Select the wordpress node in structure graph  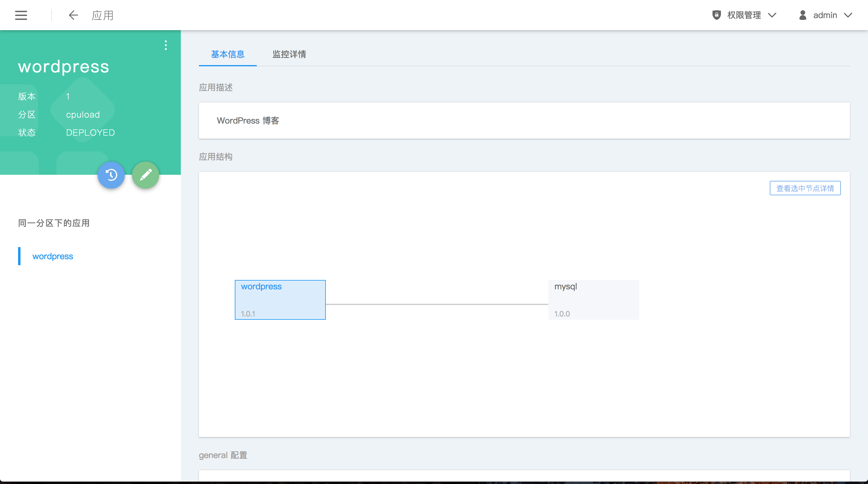(x=280, y=300)
